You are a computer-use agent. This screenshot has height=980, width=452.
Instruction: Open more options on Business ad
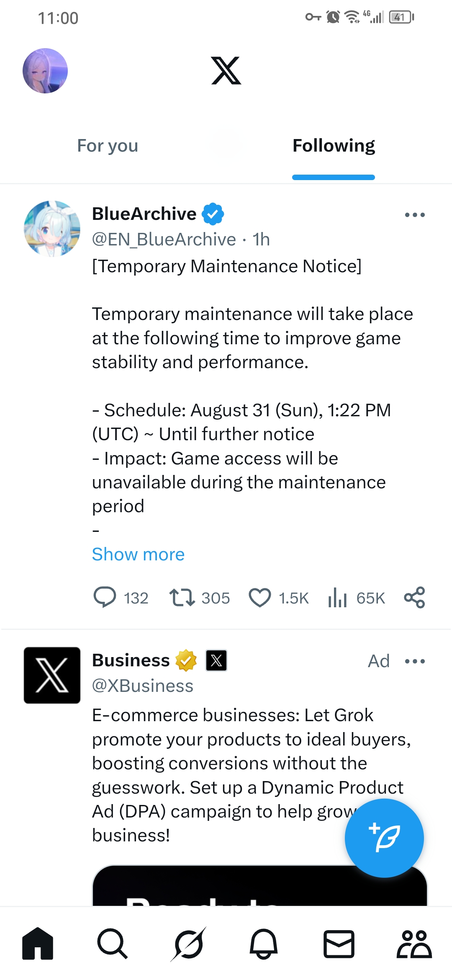[415, 661]
